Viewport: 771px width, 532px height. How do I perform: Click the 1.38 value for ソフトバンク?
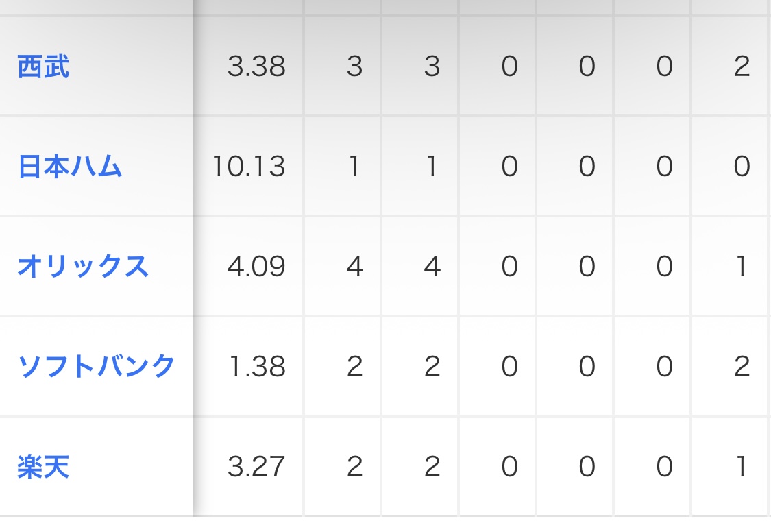pyautogui.click(x=256, y=367)
